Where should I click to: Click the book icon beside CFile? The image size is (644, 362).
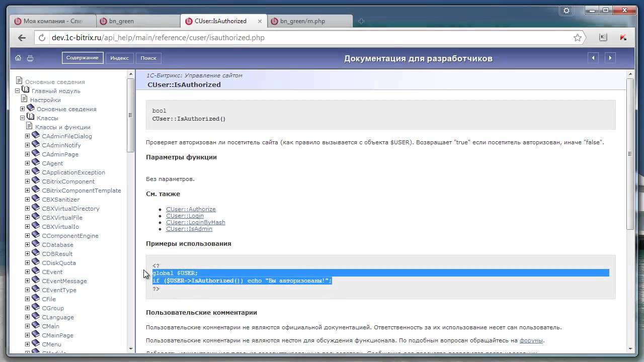[36, 298]
